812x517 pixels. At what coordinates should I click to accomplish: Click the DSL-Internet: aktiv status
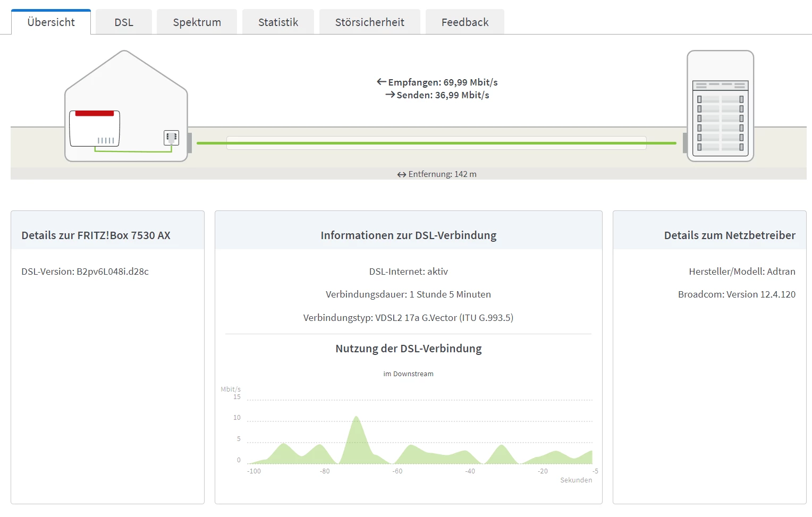pos(408,272)
